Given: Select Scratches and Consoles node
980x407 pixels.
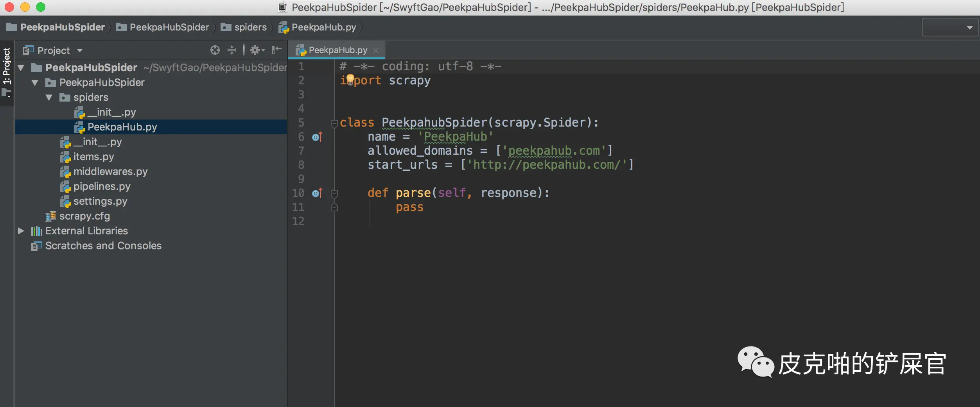Looking at the screenshot, I should [x=151, y=246].
